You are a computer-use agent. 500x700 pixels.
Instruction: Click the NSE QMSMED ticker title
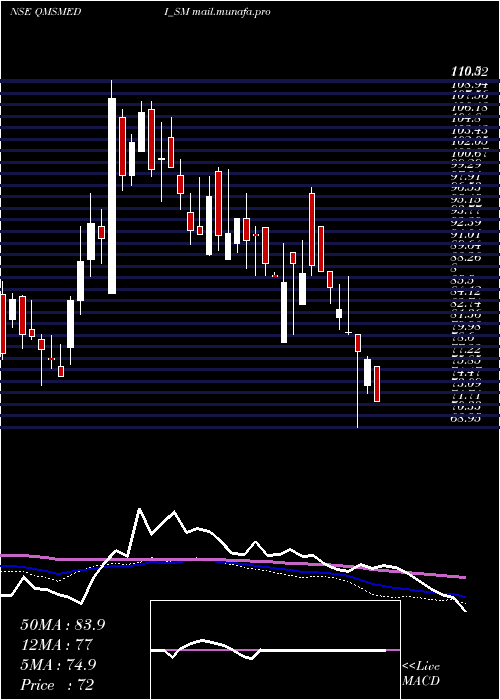(x=45, y=12)
